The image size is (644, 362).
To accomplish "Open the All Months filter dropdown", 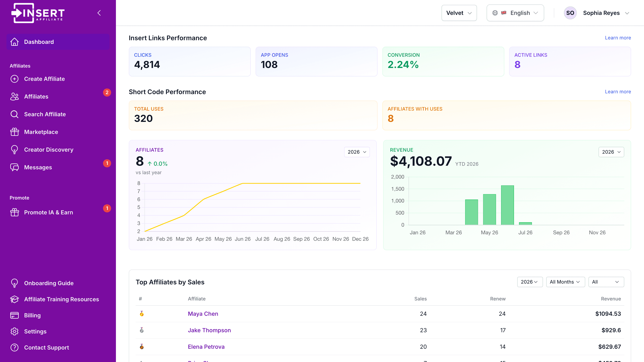I will click(566, 282).
